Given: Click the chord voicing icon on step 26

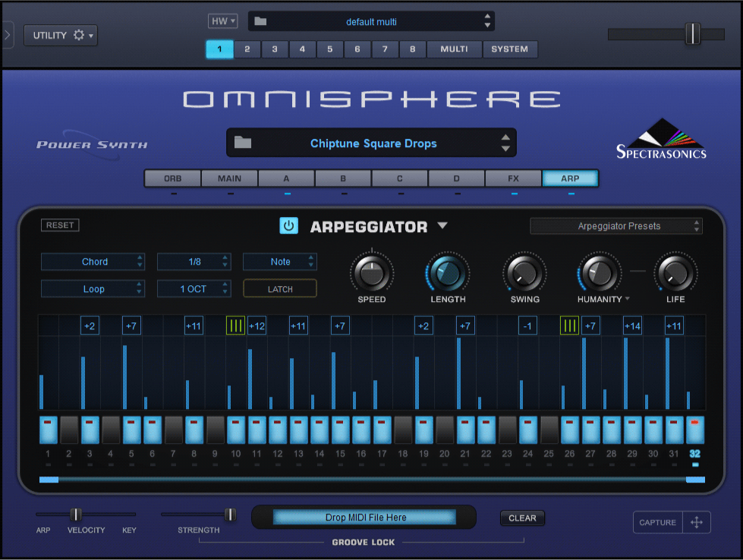Looking at the screenshot, I should [569, 326].
